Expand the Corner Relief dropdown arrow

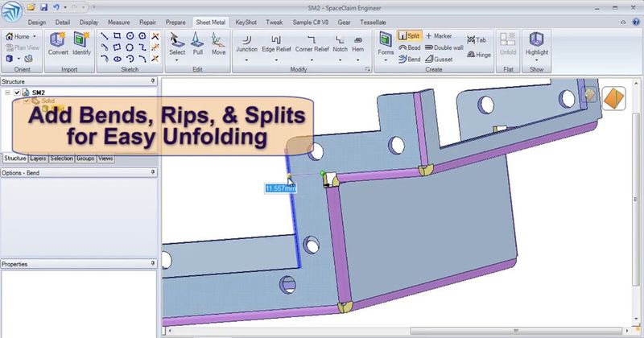point(312,60)
